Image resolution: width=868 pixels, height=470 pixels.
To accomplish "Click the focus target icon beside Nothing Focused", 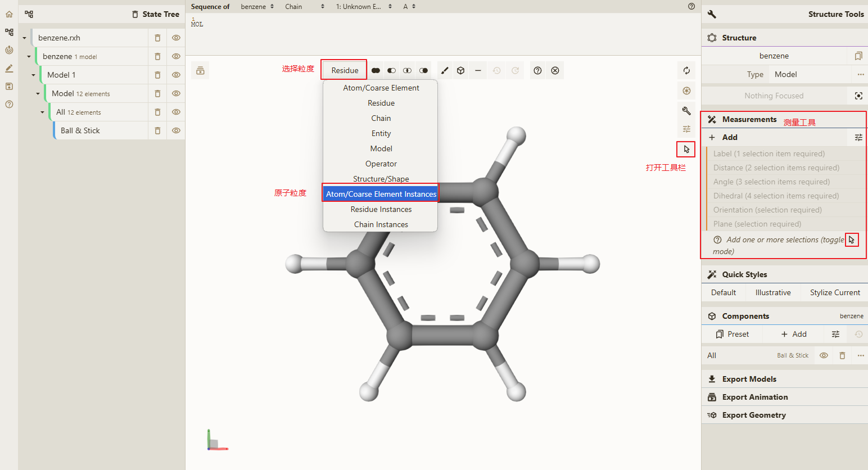I will click(858, 96).
